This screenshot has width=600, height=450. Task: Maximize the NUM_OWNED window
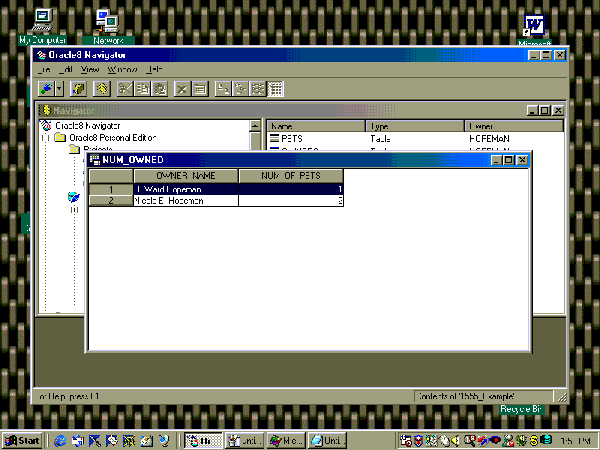click(x=509, y=160)
